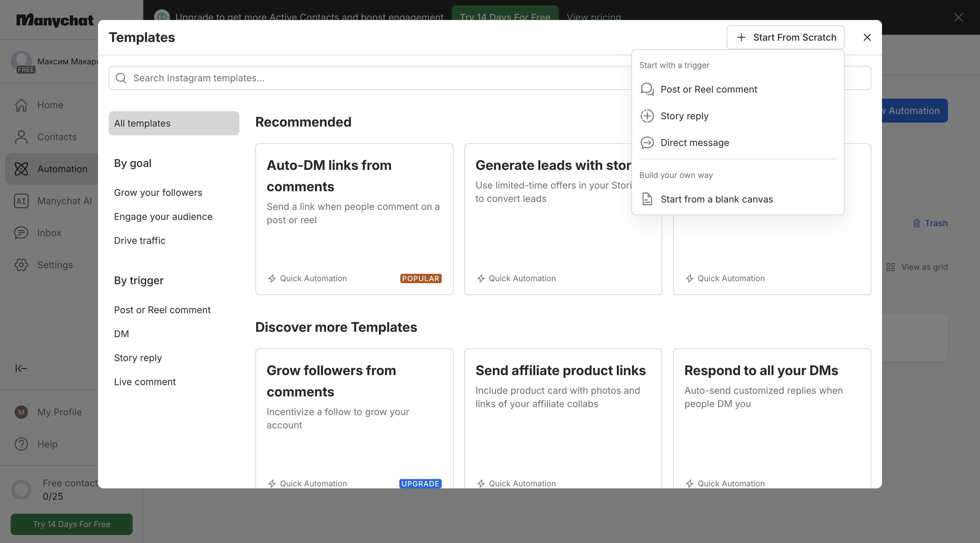Switch to View as grid
Image resolution: width=980 pixels, height=543 pixels.
[917, 267]
